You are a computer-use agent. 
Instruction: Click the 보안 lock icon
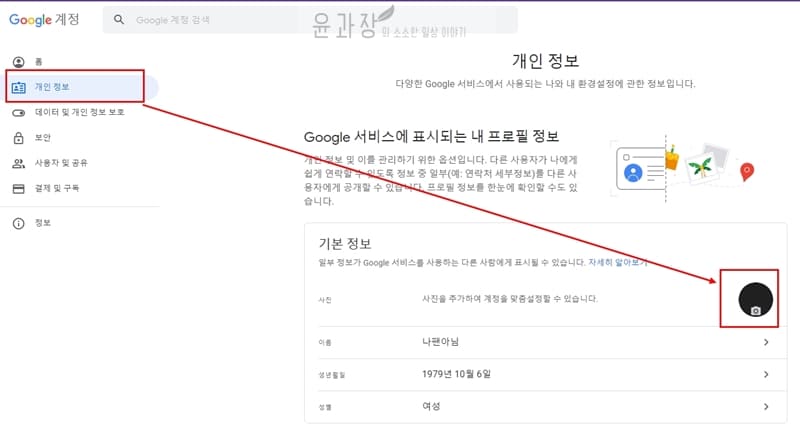click(x=18, y=138)
